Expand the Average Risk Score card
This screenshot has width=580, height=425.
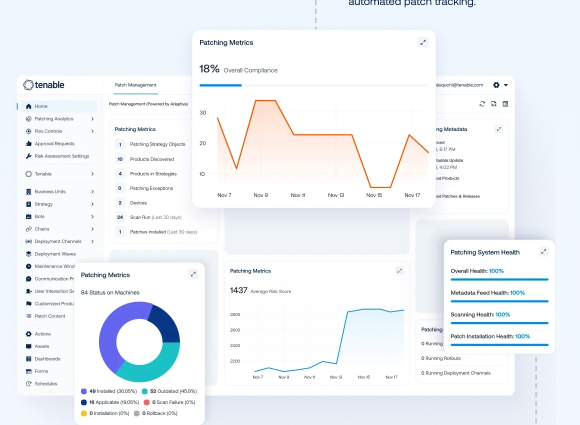click(399, 271)
